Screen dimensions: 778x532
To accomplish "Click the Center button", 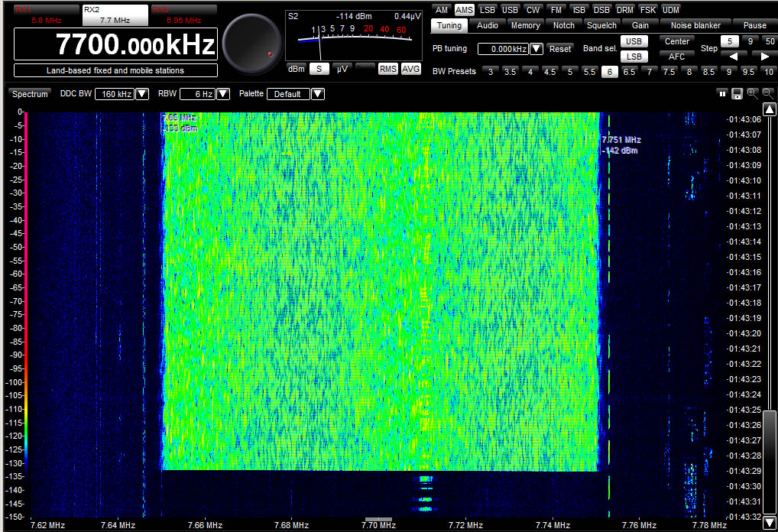I will [677, 41].
